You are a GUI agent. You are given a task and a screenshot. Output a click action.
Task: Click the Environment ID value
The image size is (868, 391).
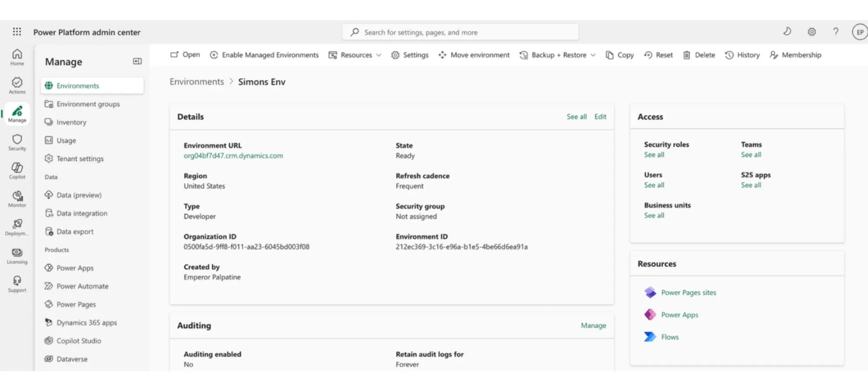click(461, 247)
